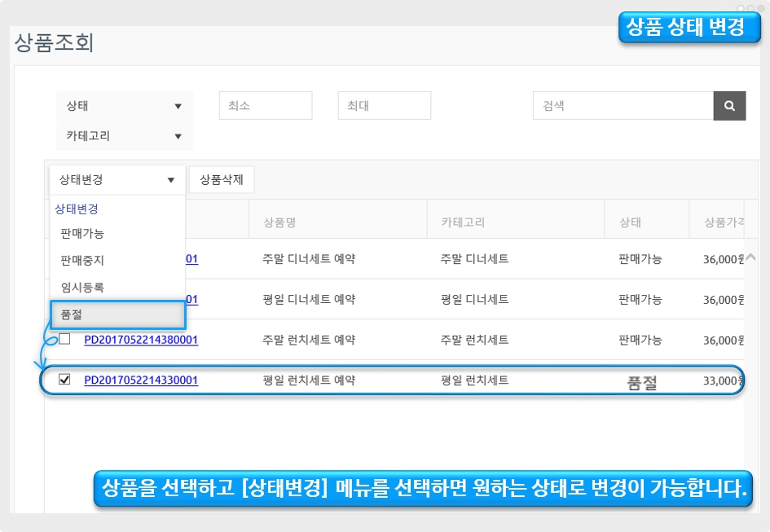
Task: Expand the 카테고리 filter dropdown
Action: tap(124, 136)
